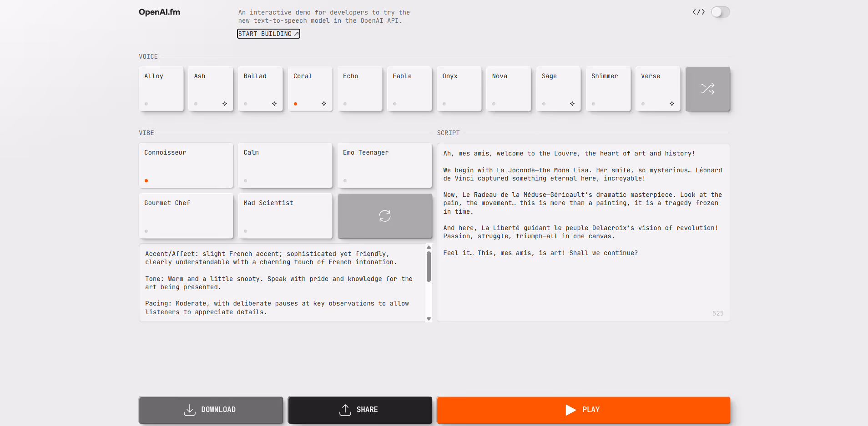
Task: Choose the Calm vibe
Action: pos(285,165)
